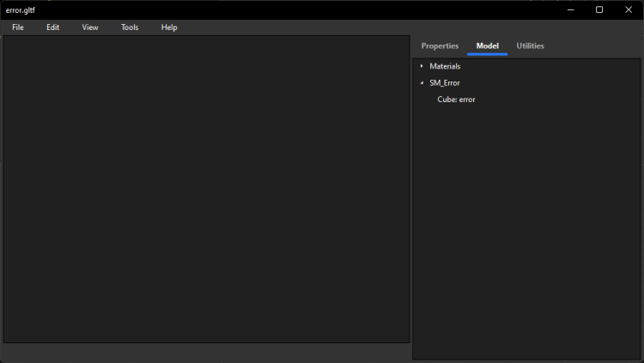
Task: Select the SM_Error tree label
Action: (x=445, y=83)
